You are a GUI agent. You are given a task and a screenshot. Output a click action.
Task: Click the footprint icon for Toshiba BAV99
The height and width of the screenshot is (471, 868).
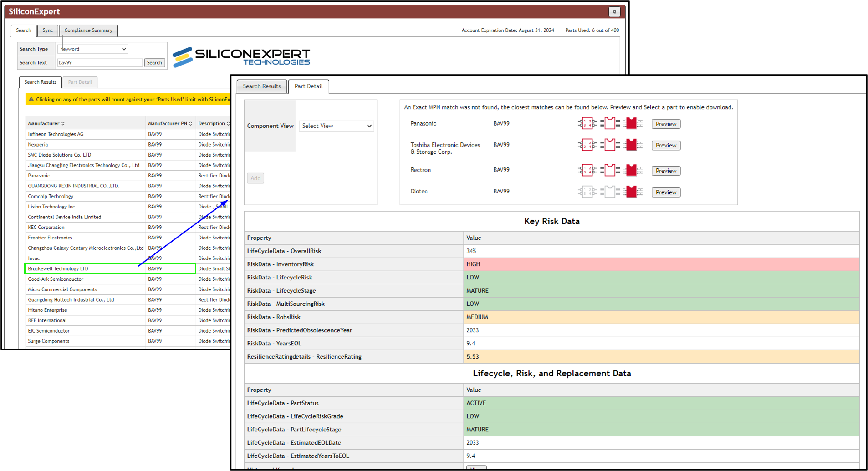point(610,145)
